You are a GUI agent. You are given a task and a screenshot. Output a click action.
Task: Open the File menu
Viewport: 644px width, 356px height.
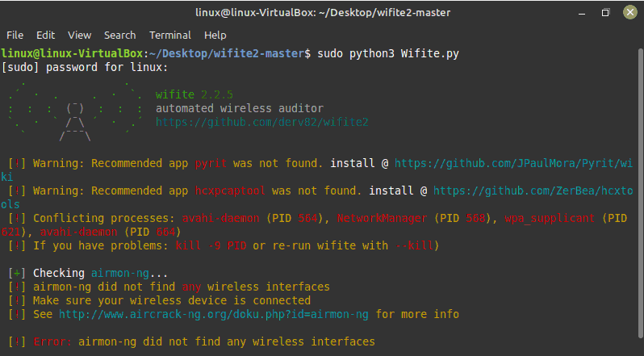pos(15,36)
